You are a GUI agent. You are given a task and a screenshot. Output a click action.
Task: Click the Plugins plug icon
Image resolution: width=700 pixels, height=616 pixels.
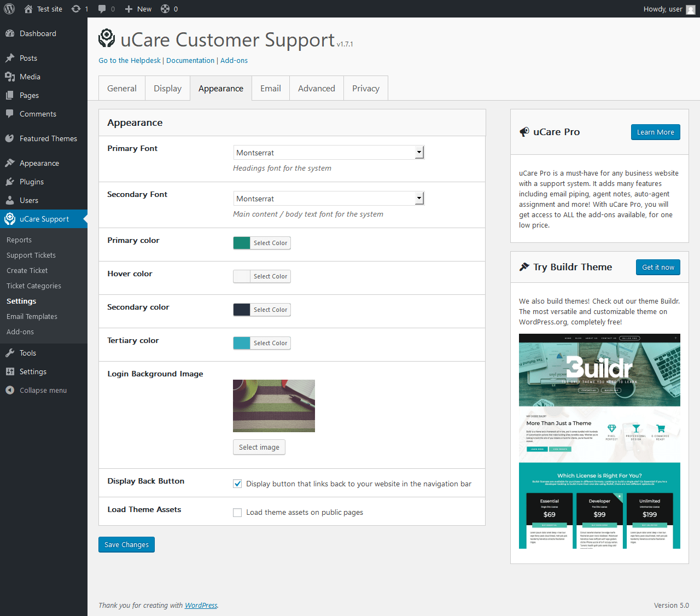(10, 182)
